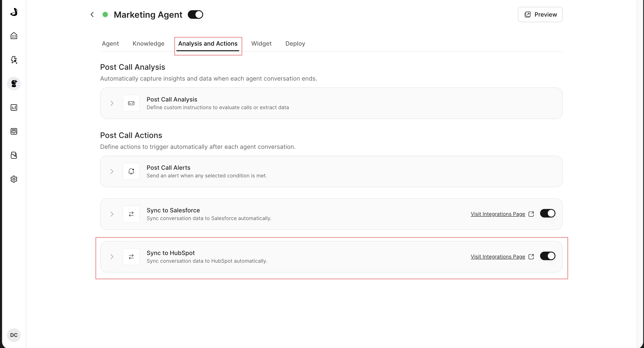644x348 pixels.
Task: Click 'Sync conversation data to HubSpot automatically' text
Action: click(207, 261)
